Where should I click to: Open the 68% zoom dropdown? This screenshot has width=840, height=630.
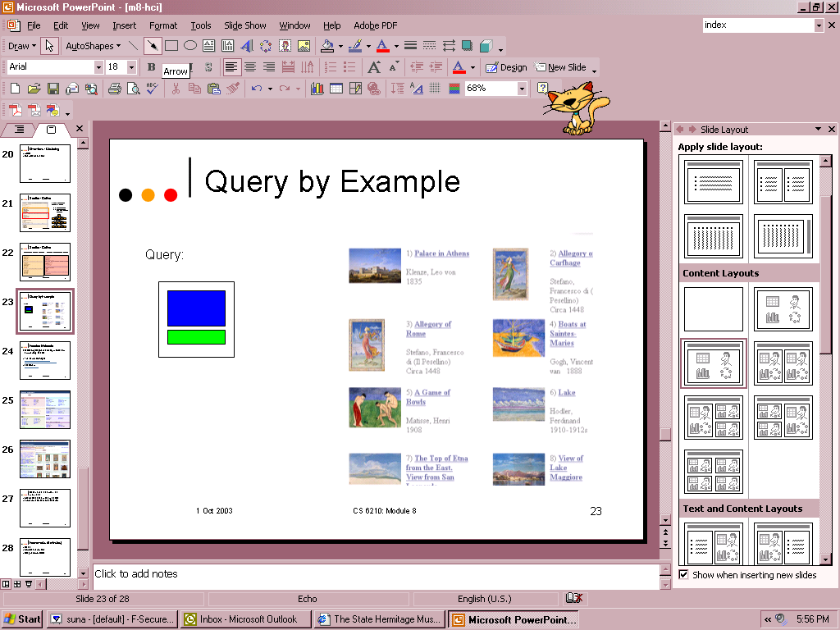[522, 89]
